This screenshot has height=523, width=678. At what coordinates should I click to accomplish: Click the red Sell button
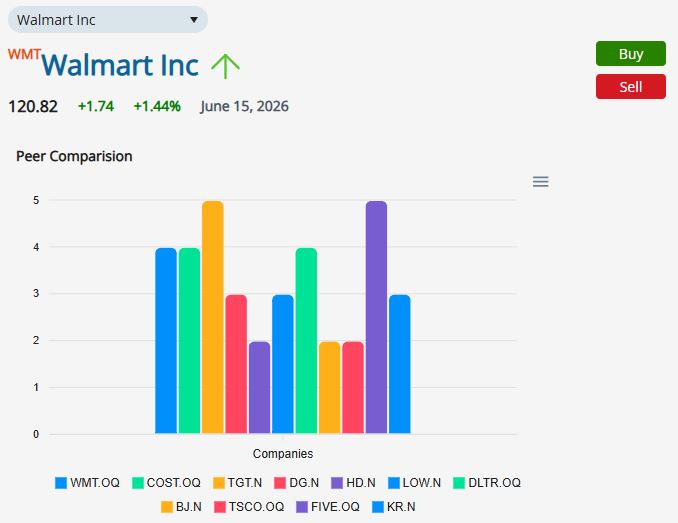pyautogui.click(x=630, y=87)
